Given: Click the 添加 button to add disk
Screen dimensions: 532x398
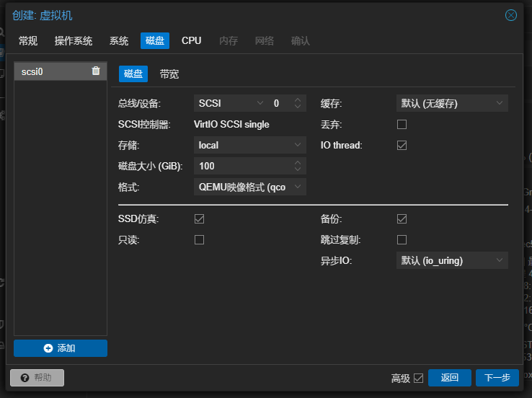Looking at the screenshot, I should pyautogui.click(x=61, y=348).
